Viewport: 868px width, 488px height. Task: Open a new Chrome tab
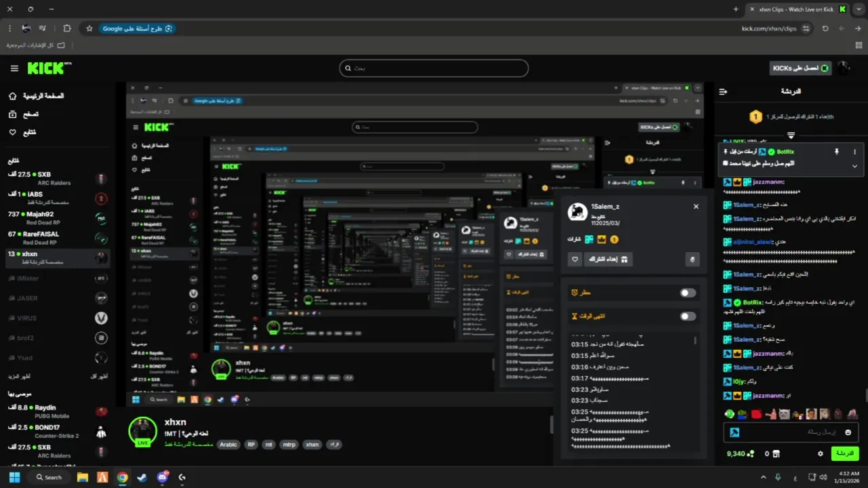pyautogui.click(x=736, y=9)
